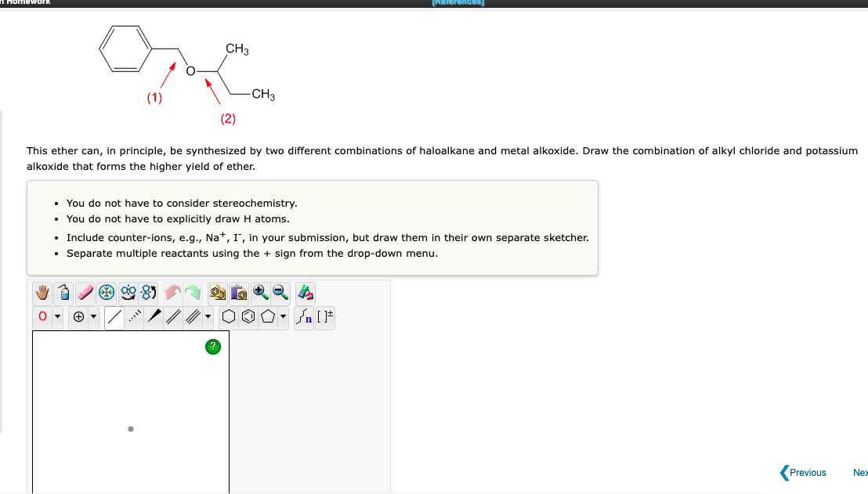The width and height of the screenshot is (868, 494).
Task: Click the paste structure clipboard icon
Action: pyautogui.click(x=239, y=292)
